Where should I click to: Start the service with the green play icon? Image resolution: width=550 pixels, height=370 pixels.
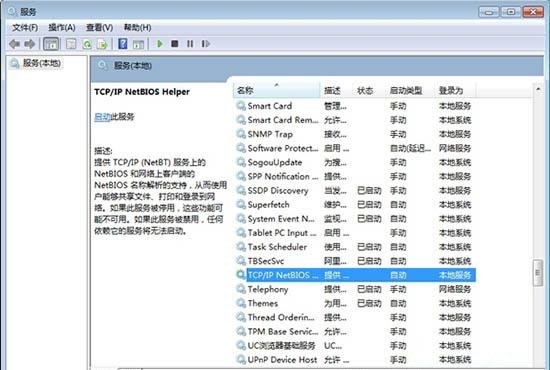(160, 44)
